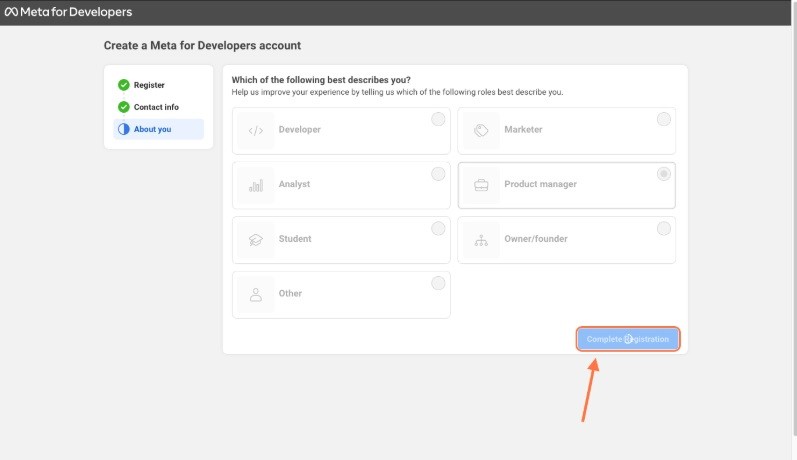Select the Student radio button
Image resolution: width=797 pixels, height=460 pixels.
[x=438, y=228]
